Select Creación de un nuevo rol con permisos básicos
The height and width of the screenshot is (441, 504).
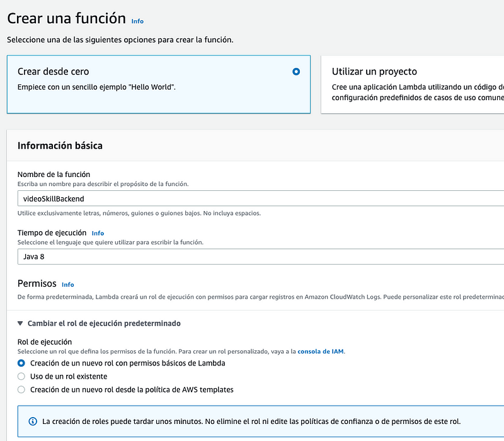pyautogui.click(x=21, y=363)
